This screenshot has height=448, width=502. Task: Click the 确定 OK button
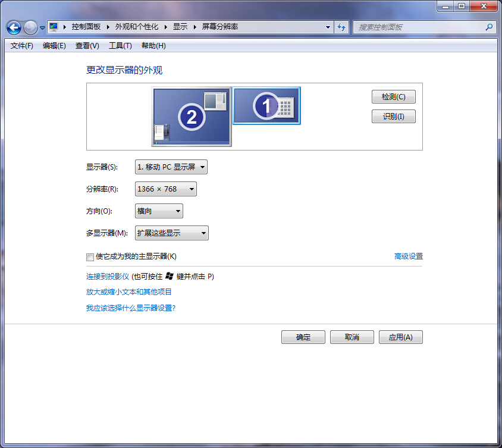303,337
